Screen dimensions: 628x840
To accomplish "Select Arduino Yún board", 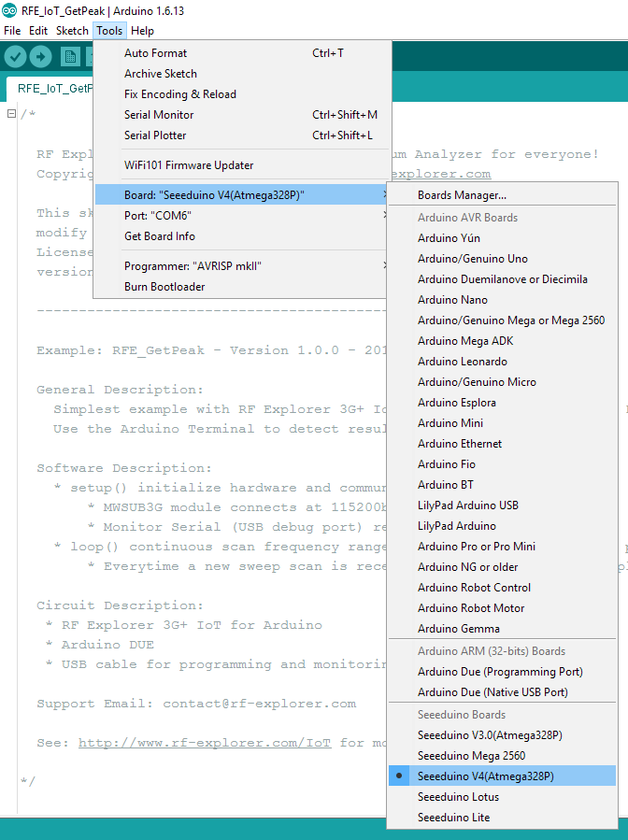I will click(x=502, y=238).
